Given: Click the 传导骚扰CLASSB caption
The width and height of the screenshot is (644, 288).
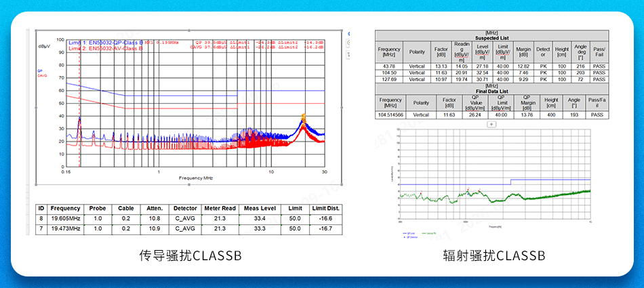Looking at the screenshot, I should click(x=190, y=256).
